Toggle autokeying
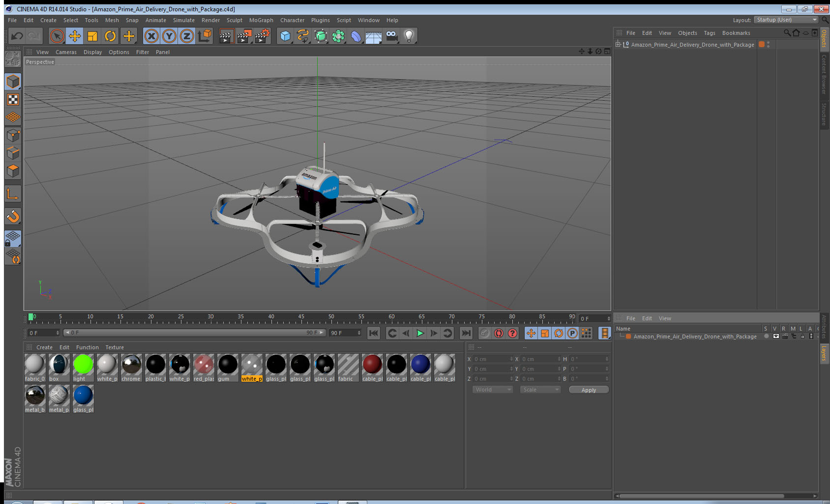The height and width of the screenshot is (504, 830). (x=499, y=333)
